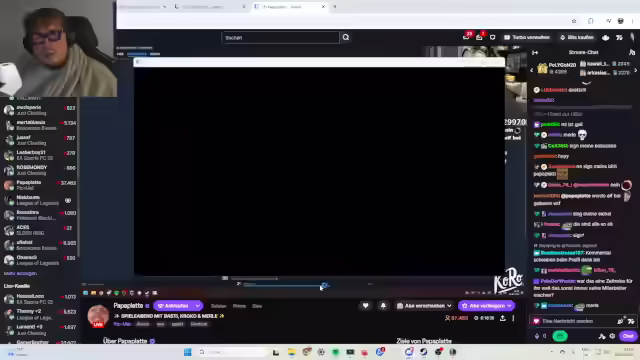
Task: Open the third channel tab
Action: 257,306
